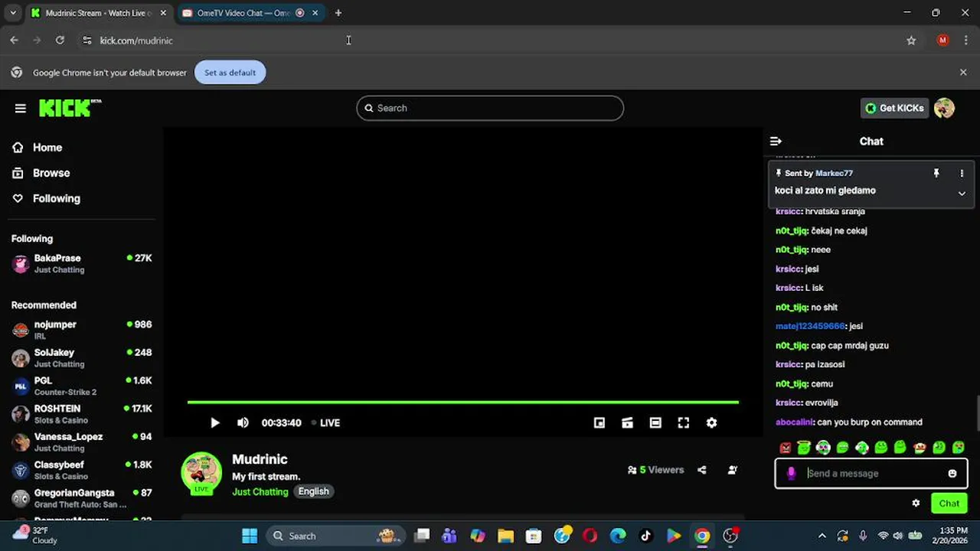The image size is (980, 551).
Task: Dismiss the default browser infobar
Action: point(963,72)
